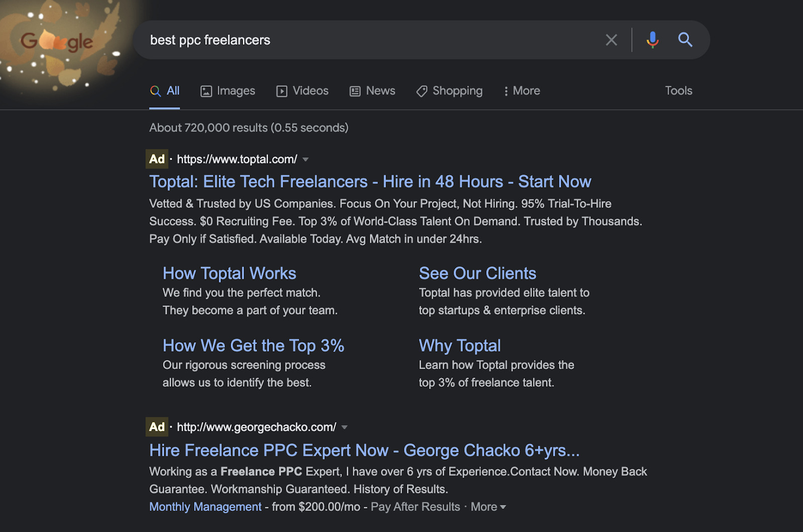This screenshot has width=803, height=532.
Task: Expand the georgechacko ad URL dropdown arrow
Action: (x=344, y=427)
